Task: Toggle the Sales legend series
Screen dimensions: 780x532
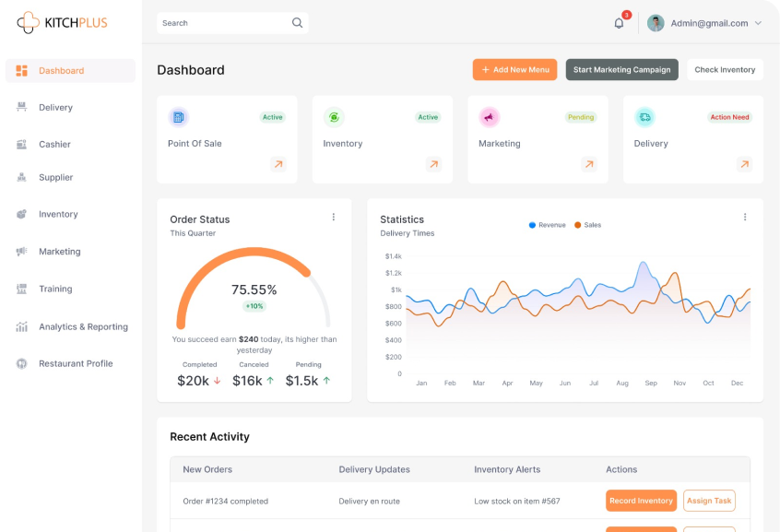Action: [x=587, y=225]
